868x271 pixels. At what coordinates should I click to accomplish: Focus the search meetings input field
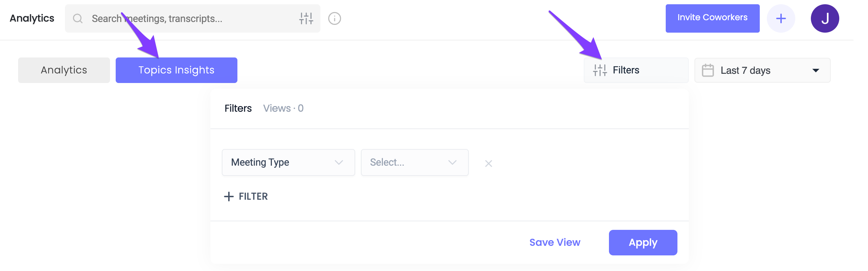[192, 18]
